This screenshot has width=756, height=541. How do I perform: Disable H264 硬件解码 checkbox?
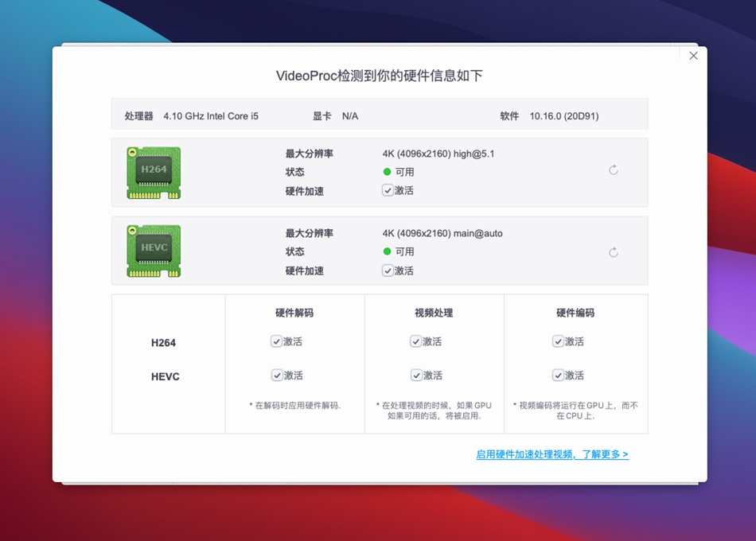click(x=277, y=341)
